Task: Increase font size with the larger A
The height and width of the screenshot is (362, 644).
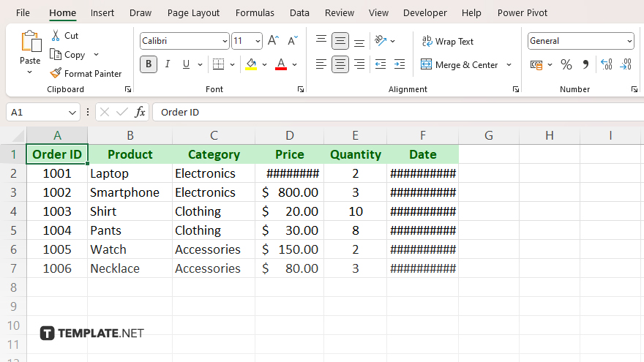Action: coord(273,41)
